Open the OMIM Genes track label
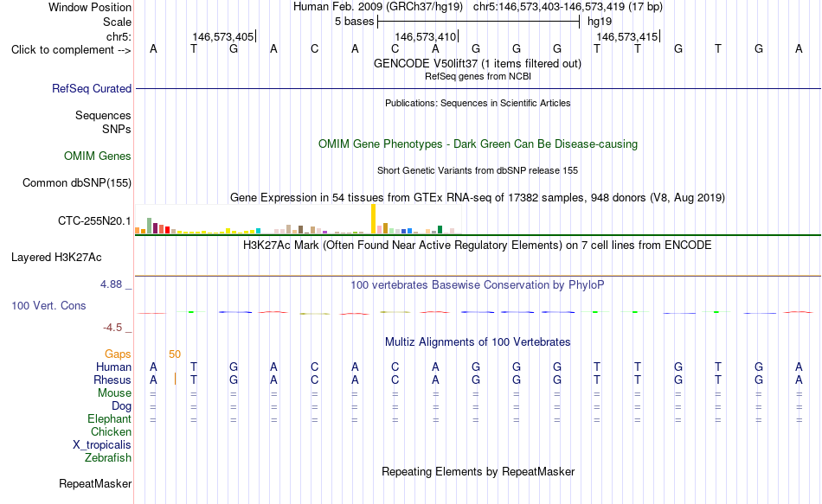 pyautogui.click(x=97, y=156)
